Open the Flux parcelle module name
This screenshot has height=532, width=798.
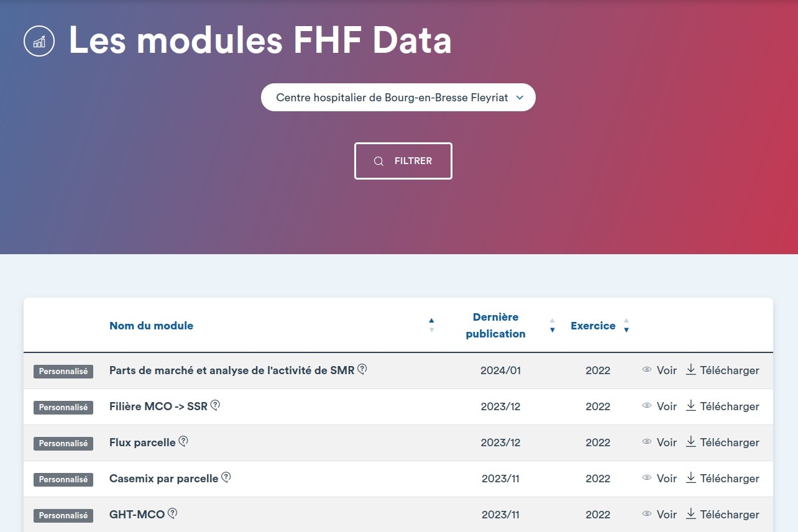pos(142,443)
